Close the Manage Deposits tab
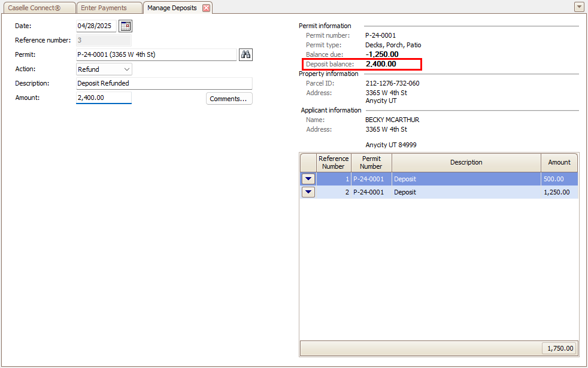588x368 pixels. tap(206, 8)
